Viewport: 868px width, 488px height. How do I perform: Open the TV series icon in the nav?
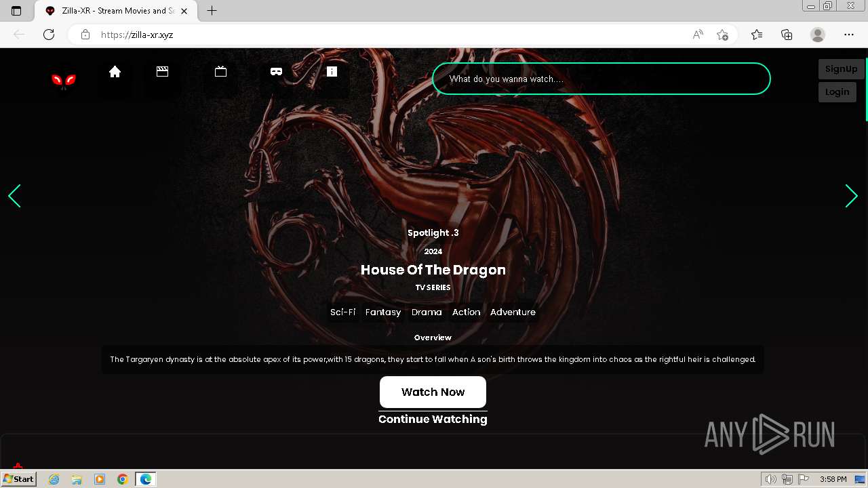click(x=220, y=71)
